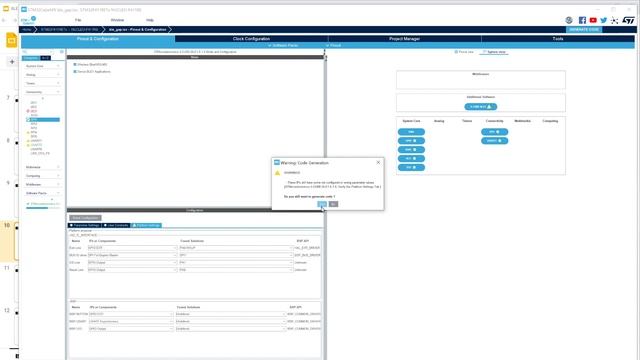Viewport: 640px width, 360px height.
Task: Click No in the Warning dialog
Action: coord(333,204)
